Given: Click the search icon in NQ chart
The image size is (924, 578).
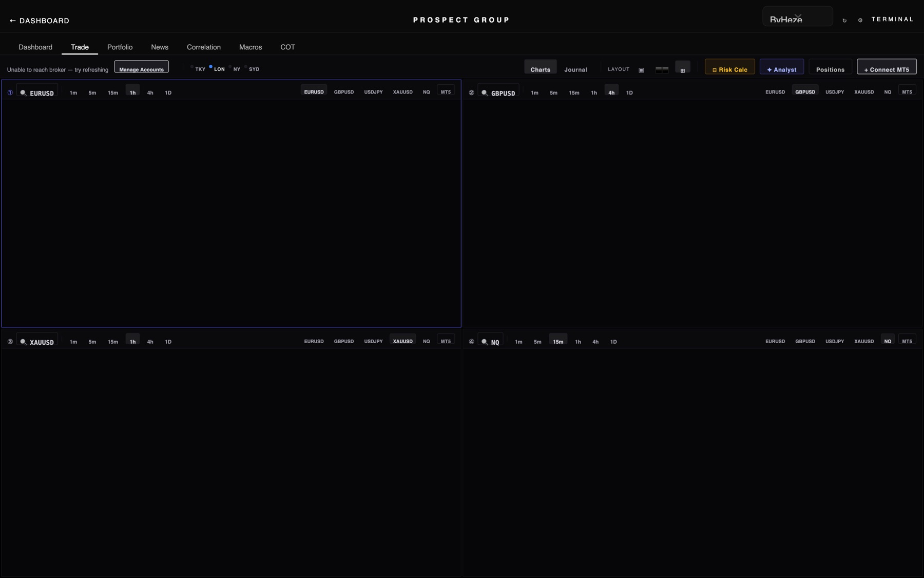Looking at the screenshot, I should click(x=484, y=342).
